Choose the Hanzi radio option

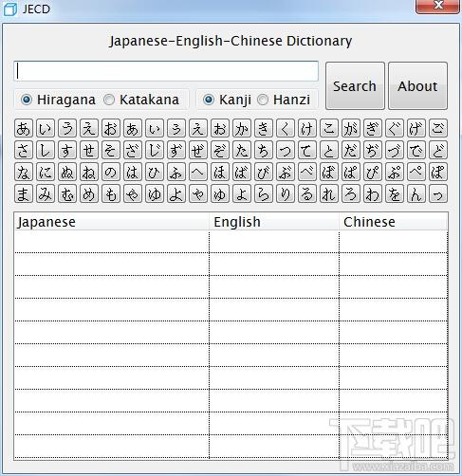point(284,100)
